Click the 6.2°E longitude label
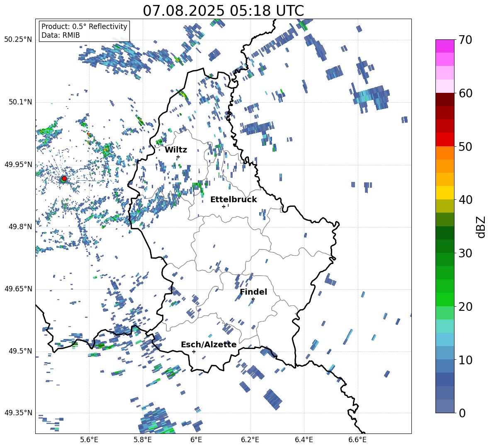The height and width of the screenshot is (448, 491). (250, 440)
